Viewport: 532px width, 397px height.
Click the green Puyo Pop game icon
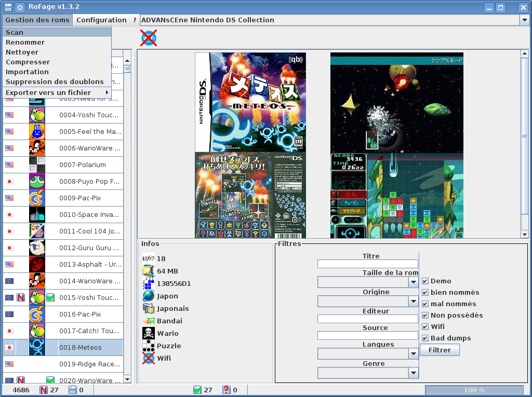pyautogui.click(x=37, y=182)
